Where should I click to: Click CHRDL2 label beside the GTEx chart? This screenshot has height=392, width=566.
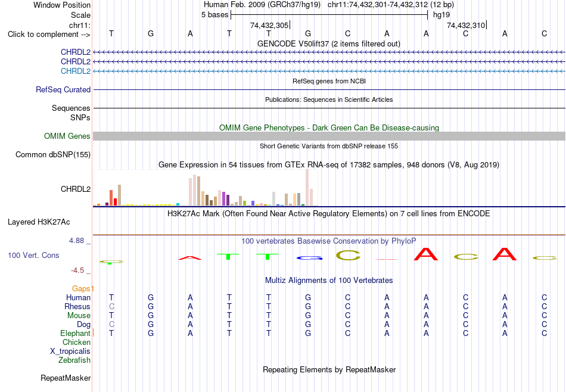76,189
